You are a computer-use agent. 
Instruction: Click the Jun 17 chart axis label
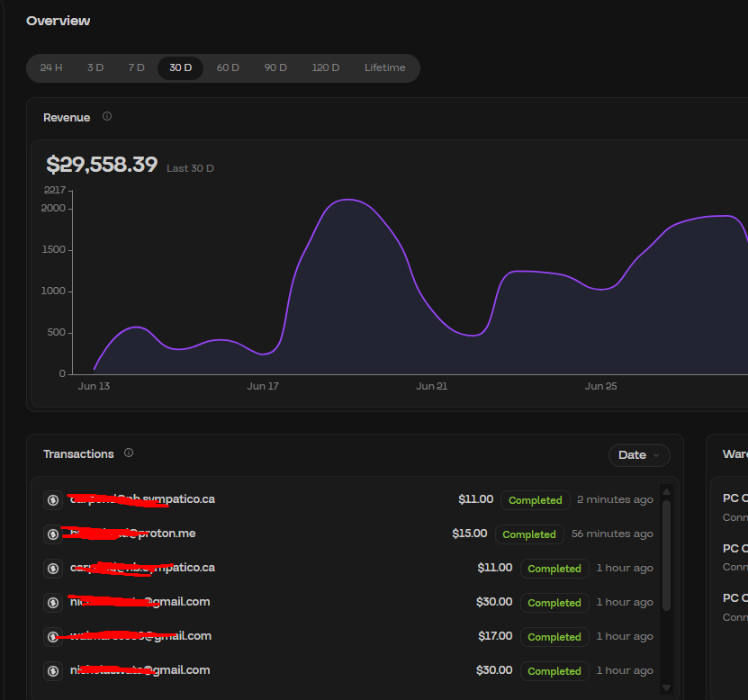tap(263, 386)
